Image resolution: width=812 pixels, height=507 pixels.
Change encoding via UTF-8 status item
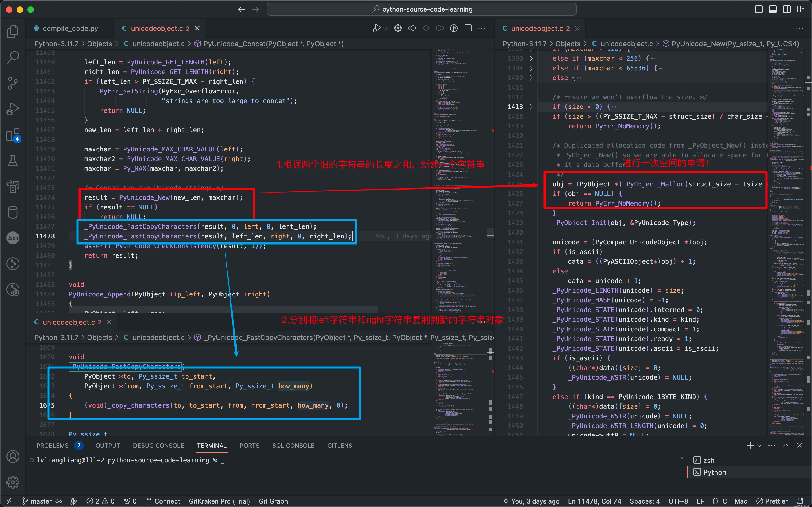point(678,501)
